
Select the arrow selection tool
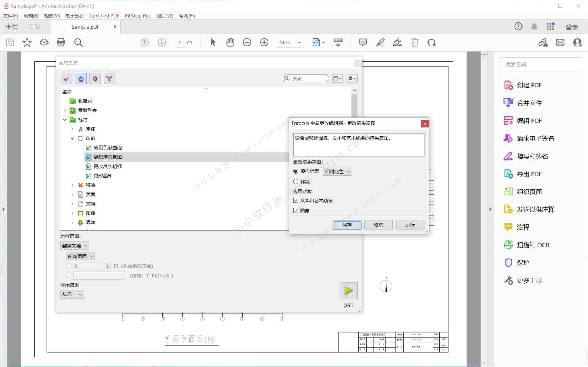click(213, 43)
